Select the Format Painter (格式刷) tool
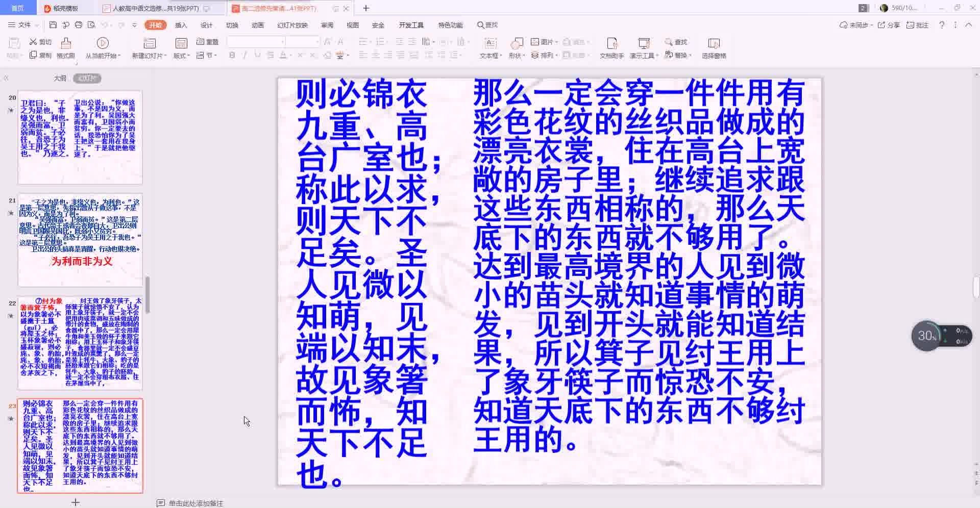This screenshot has width=980, height=508. coord(66,48)
